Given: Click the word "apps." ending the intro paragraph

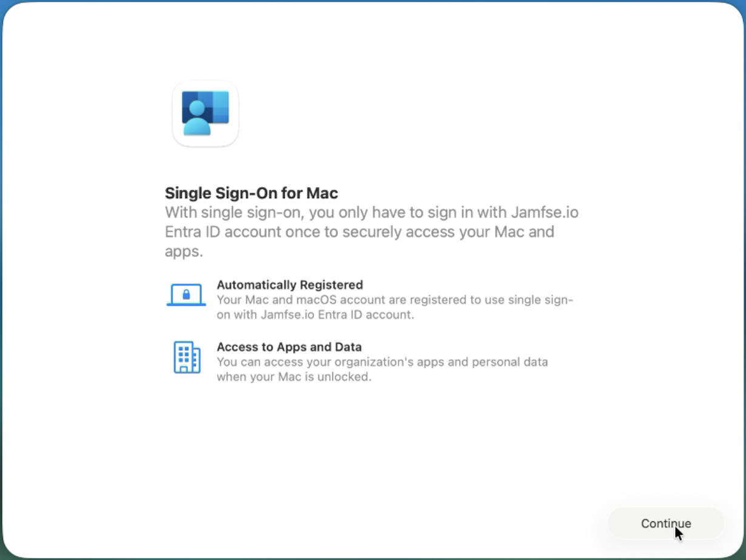Looking at the screenshot, I should point(184,252).
